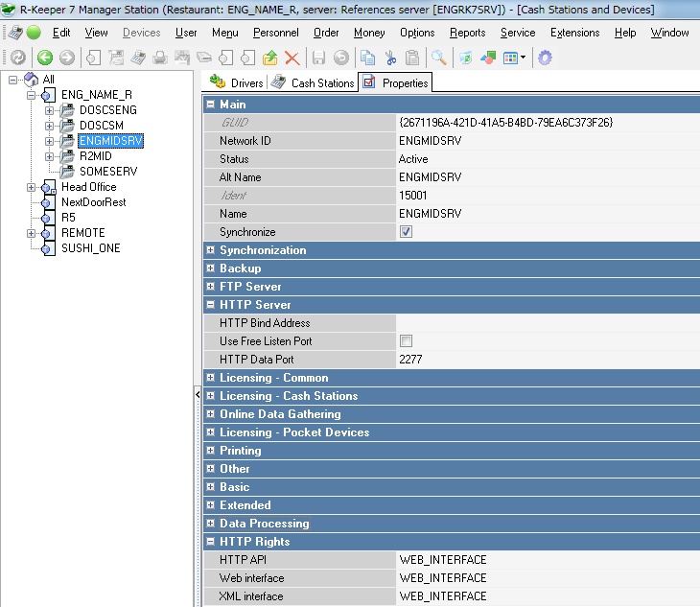700x607 pixels.
Task: Select the Properties tab
Action: [x=395, y=82]
